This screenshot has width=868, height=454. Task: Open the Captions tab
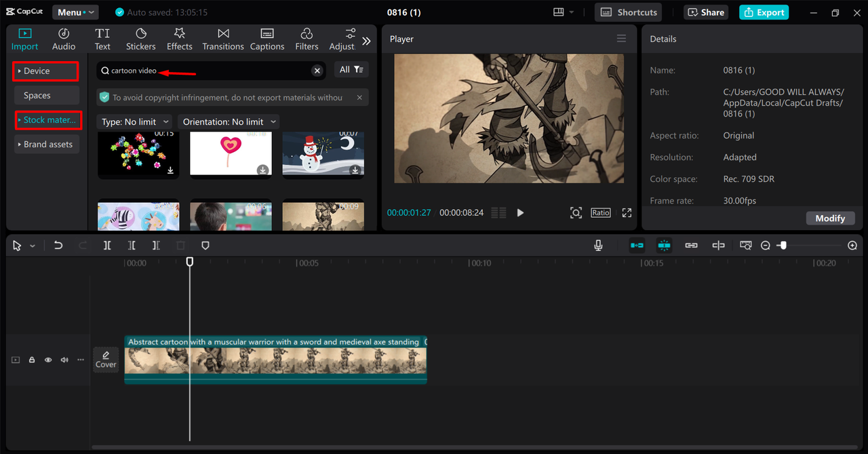click(267, 39)
